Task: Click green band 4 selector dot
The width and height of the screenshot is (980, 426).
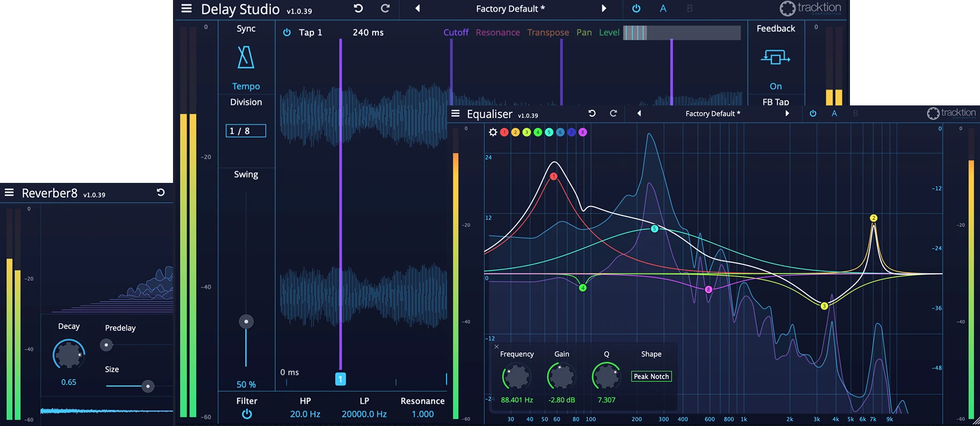Action: (x=538, y=132)
